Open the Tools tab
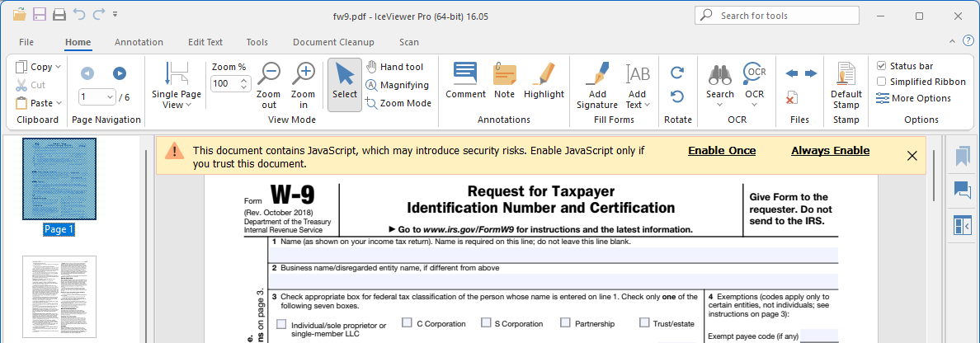The height and width of the screenshot is (343, 980). coord(257,43)
